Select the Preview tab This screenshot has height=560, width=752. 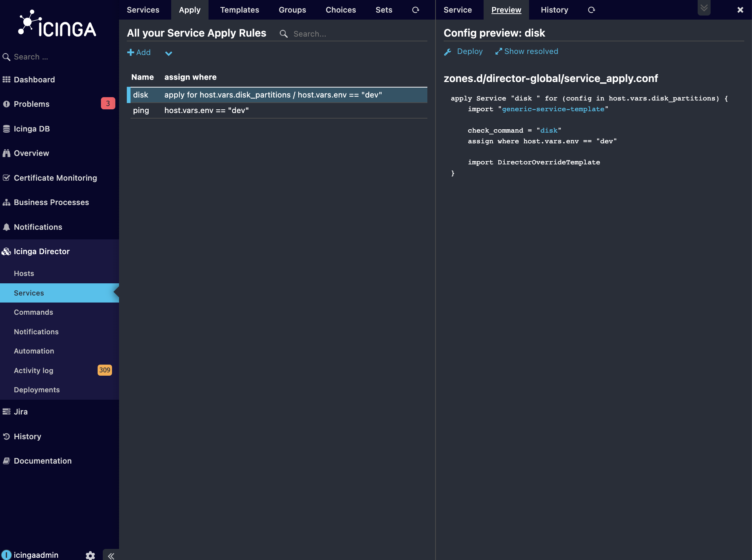tap(506, 10)
